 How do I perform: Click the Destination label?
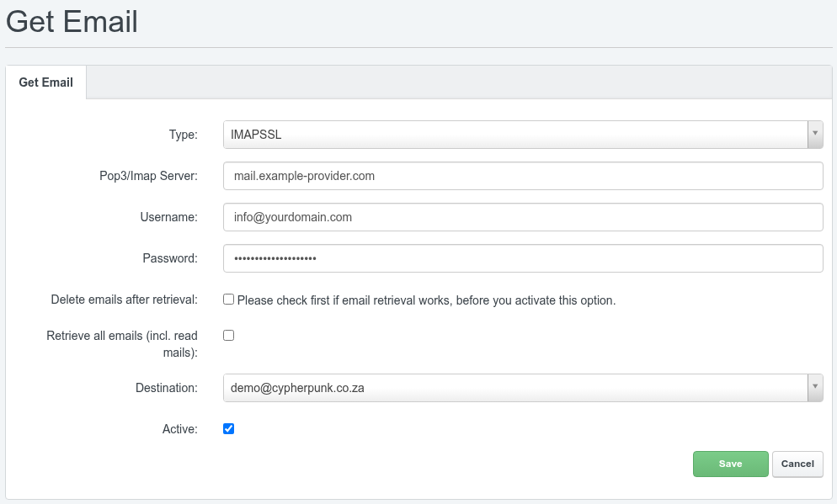[x=167, y=388]
